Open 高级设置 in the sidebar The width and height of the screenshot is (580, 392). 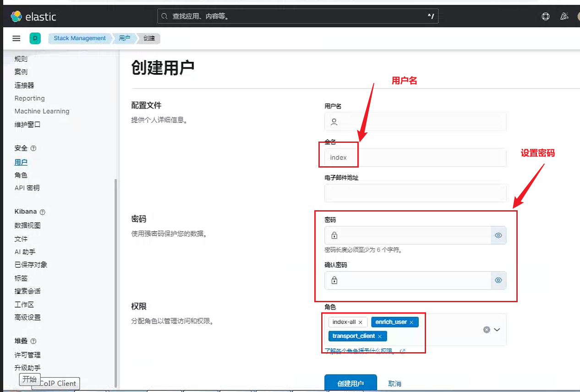click(x=27, y=317)
